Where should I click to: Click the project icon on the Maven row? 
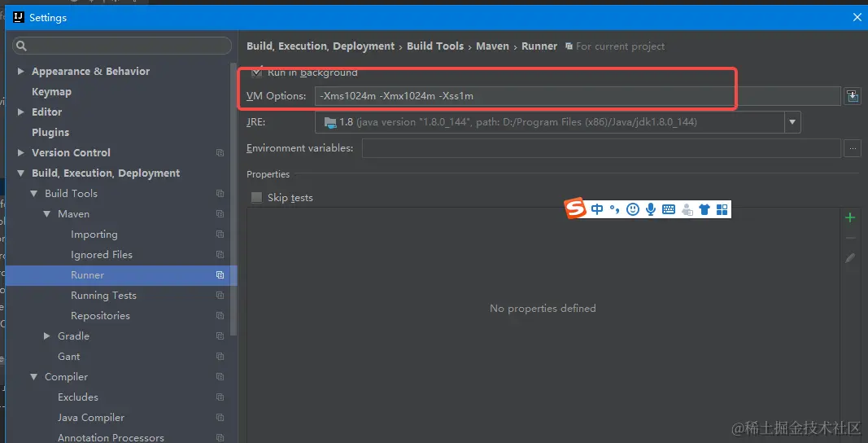(220, 214)
